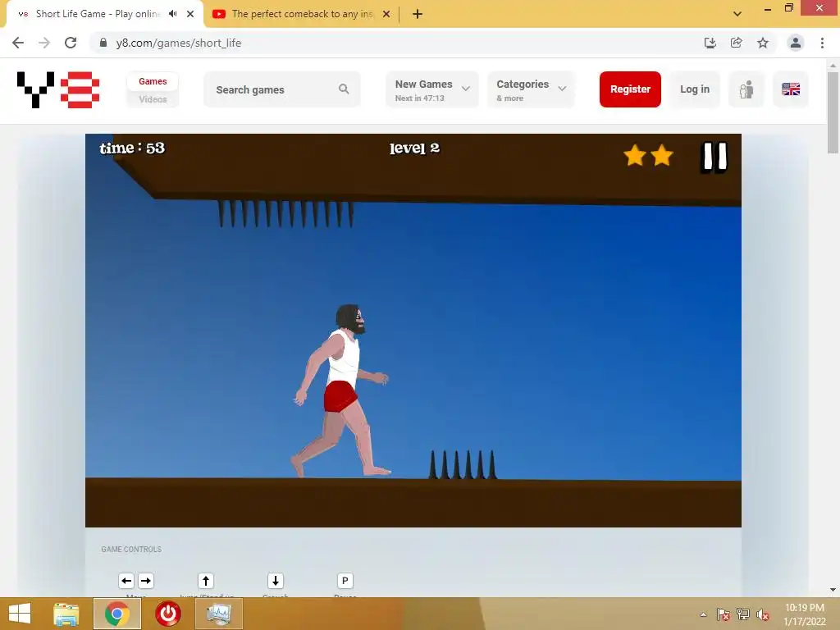Viewport: 840px width, 630px height.
Task: Click the first gold star in game
Action: (x=635, y=155)
